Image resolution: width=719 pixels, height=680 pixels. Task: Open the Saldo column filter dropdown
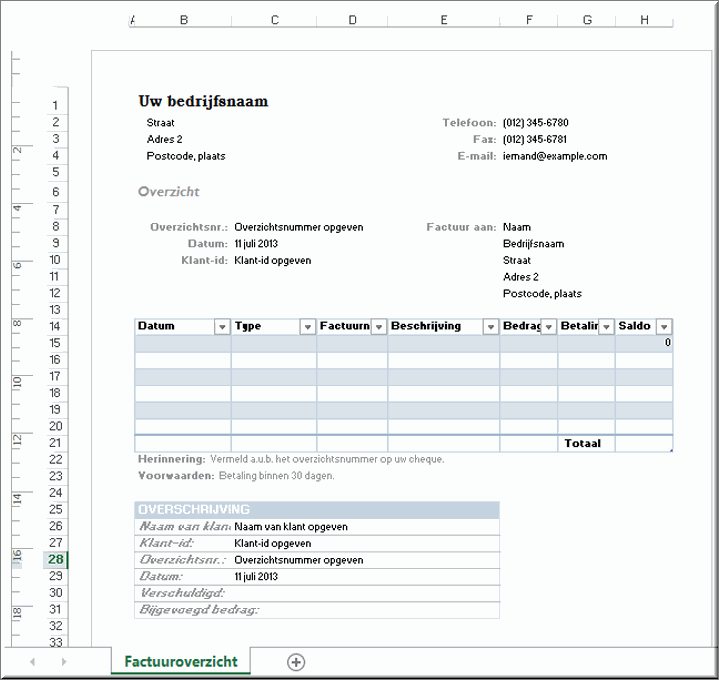click(x=663, y=327)
